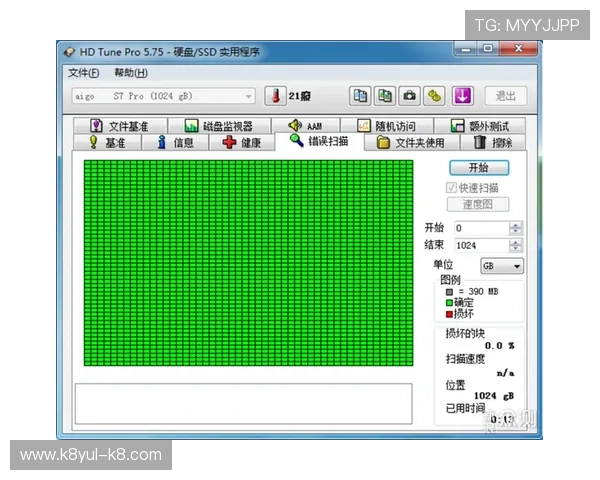Viewport: 600px width, 480px height.
Task: Click the icon on 额外测试 tab
Action: pos(457,125)
